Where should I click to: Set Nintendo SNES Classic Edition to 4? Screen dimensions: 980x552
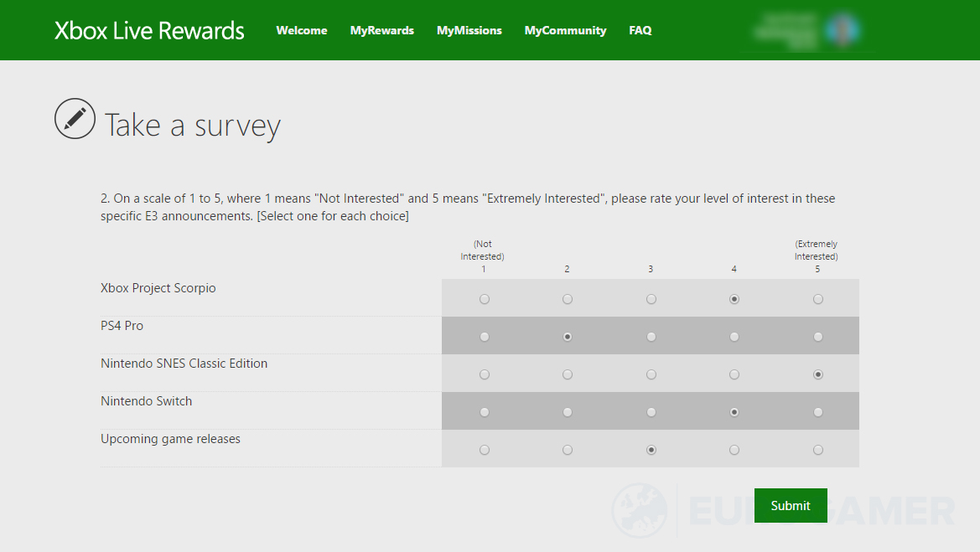click(x=734, y=374)
